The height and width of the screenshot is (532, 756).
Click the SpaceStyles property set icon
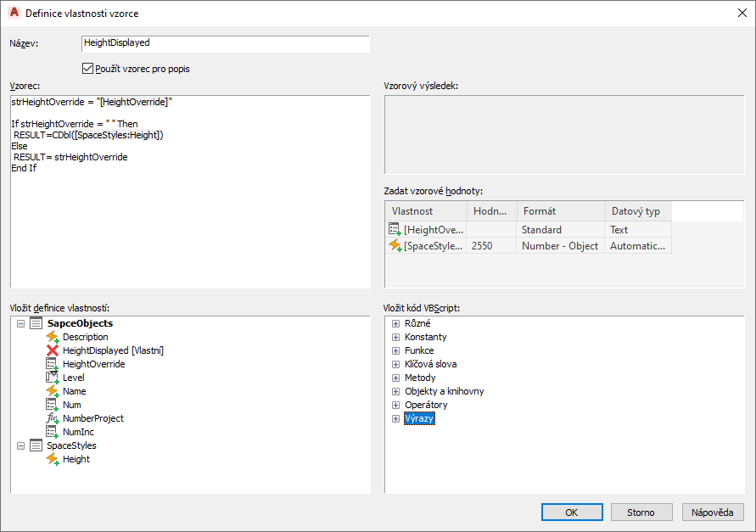[36, 445]
